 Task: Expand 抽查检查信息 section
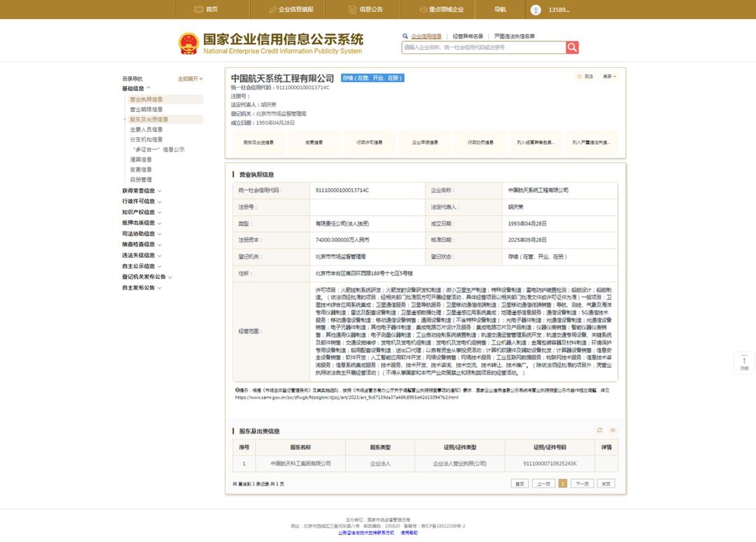coord(141,244)
